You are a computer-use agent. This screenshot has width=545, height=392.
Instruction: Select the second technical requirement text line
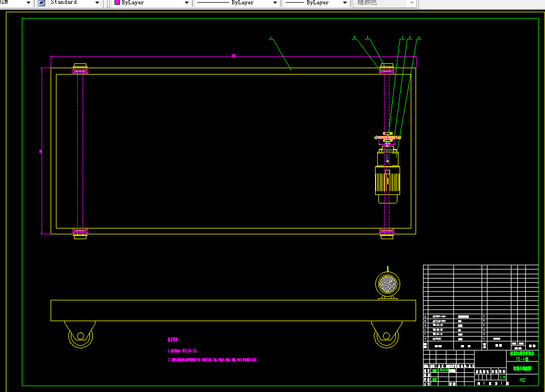coord(213,360)
